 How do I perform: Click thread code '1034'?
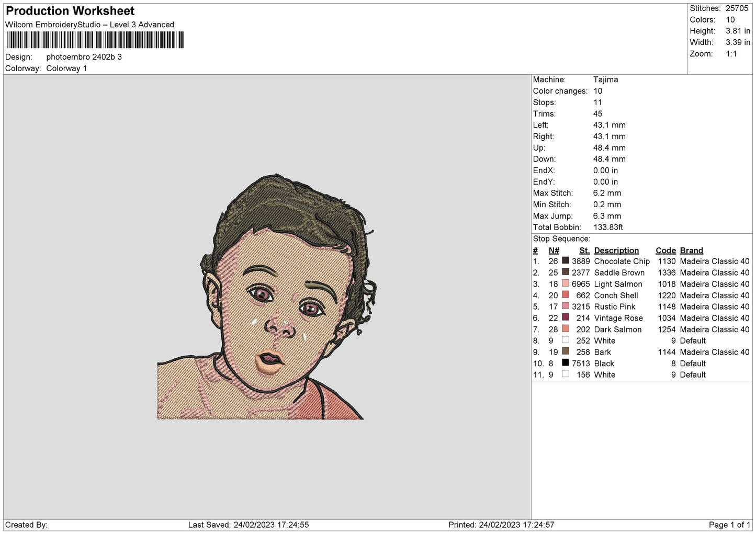(667, 318)
